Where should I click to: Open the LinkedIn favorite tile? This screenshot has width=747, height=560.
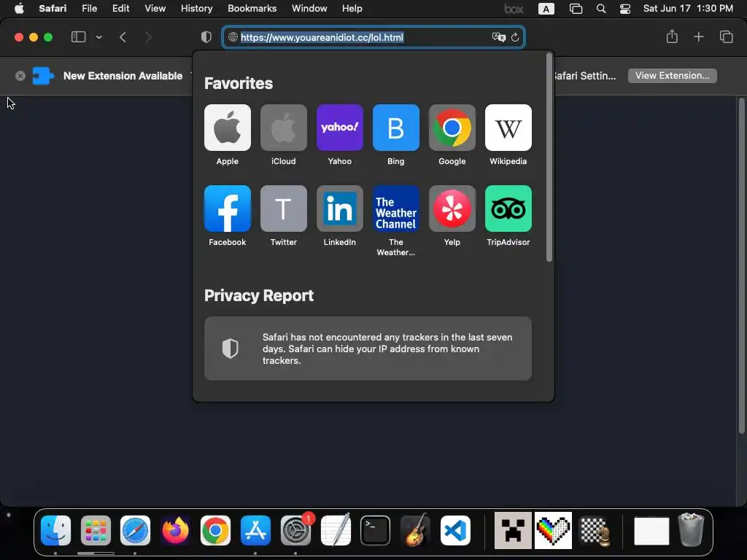pos(340,209)
